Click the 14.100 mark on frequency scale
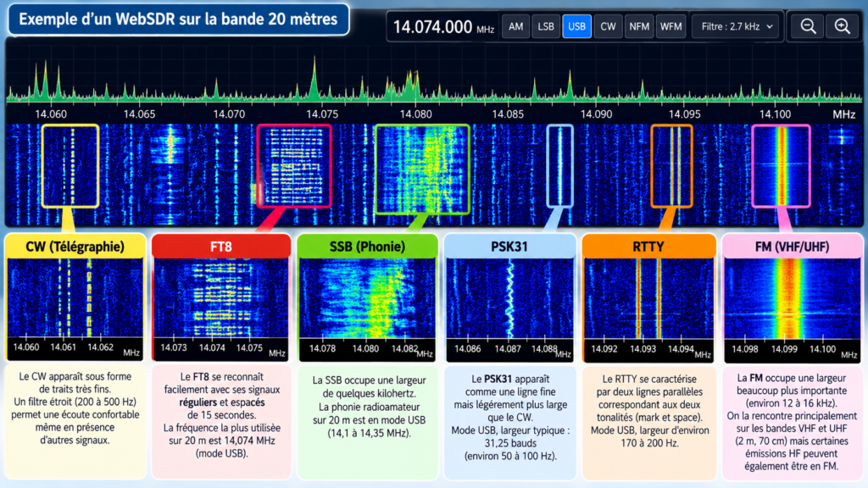This screenshot has width=868, height=488. [775, 114]
